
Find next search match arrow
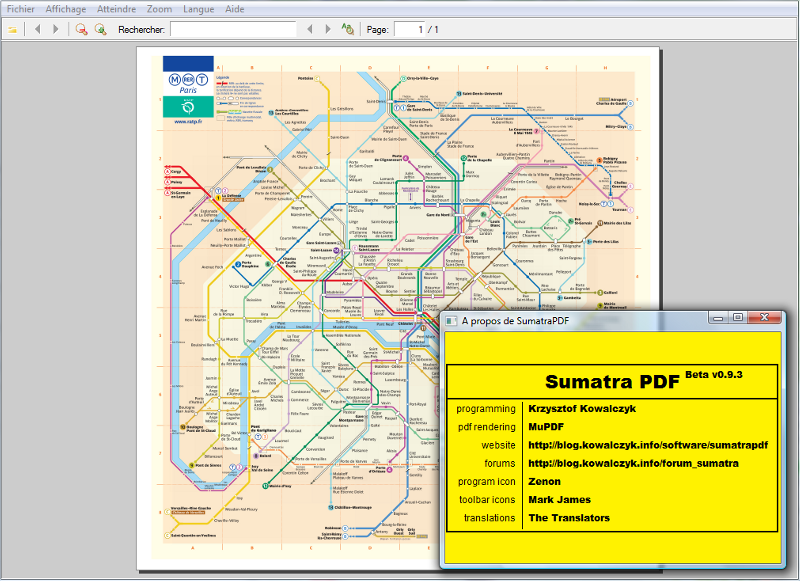(328, 29)
